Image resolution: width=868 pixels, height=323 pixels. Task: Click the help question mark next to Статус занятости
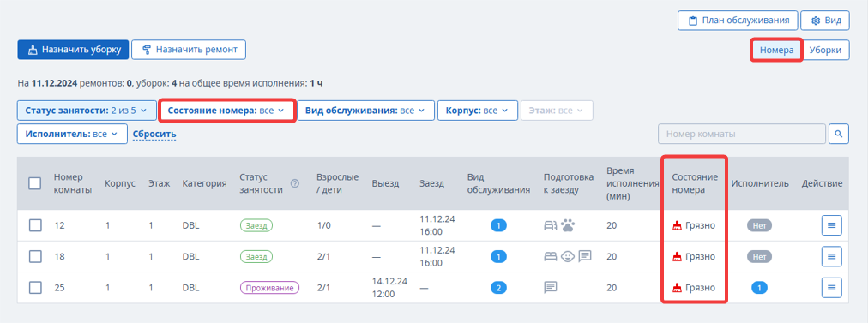(295, 183)
